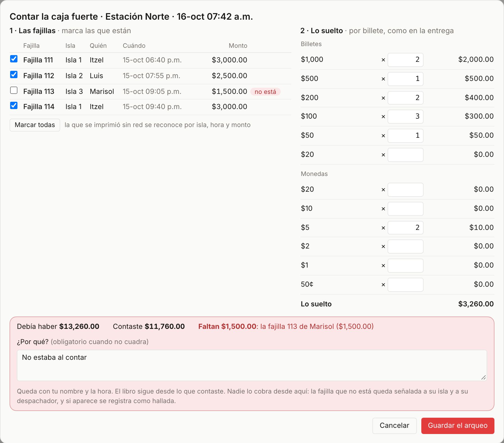Click the 'Debía haber $13,260.00' summary

pos(58,326)
